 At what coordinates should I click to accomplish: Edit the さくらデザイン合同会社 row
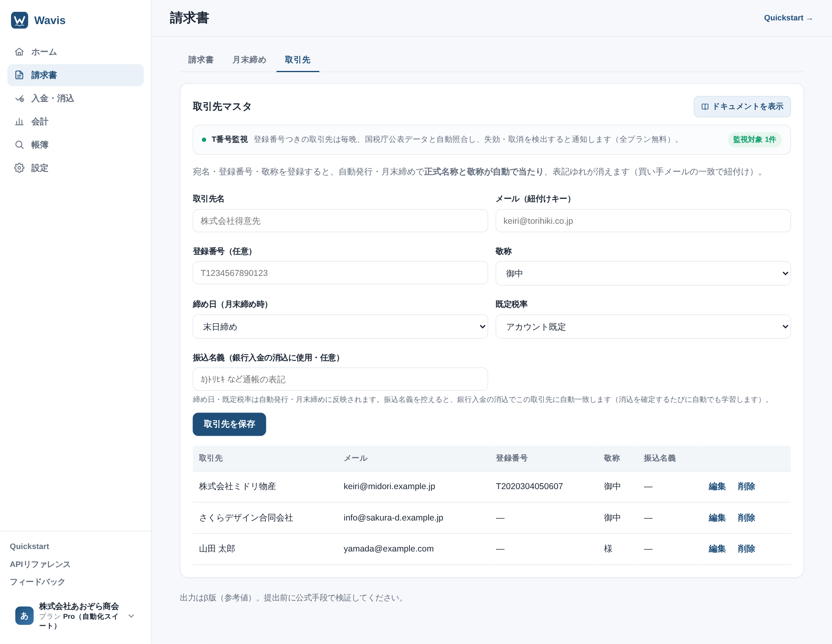(x=717, y=518)
